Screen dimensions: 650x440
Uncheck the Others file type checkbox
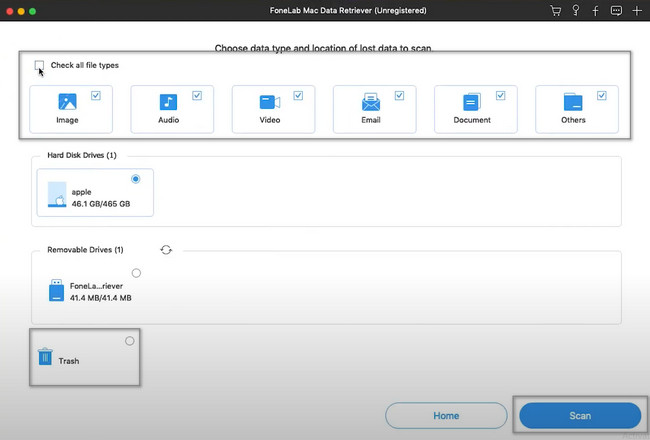point(601,96)
